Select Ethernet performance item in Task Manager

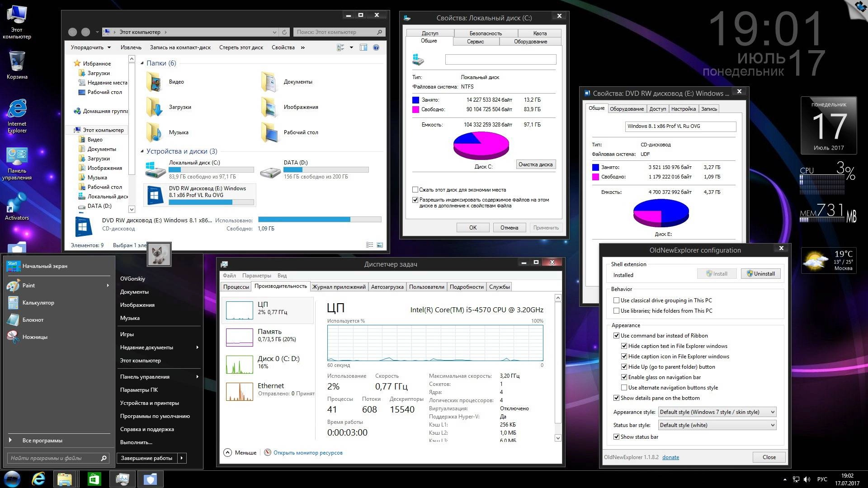[268, 391]
